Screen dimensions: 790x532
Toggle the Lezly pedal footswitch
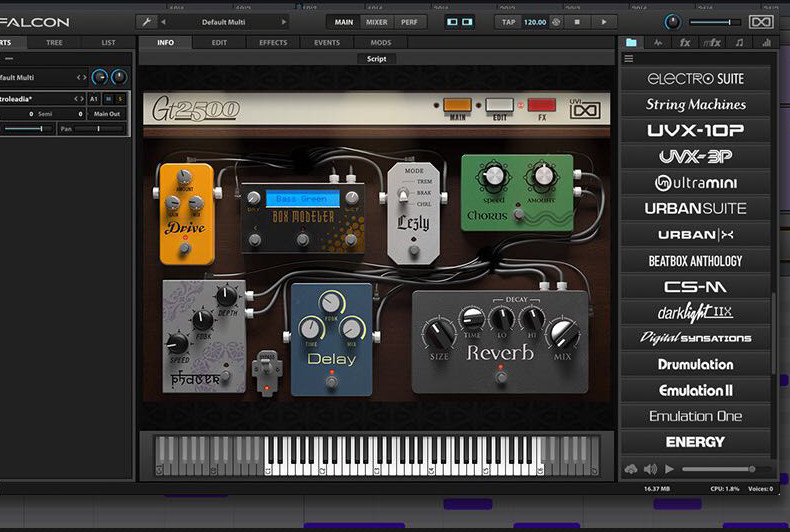tap(414, 250)
